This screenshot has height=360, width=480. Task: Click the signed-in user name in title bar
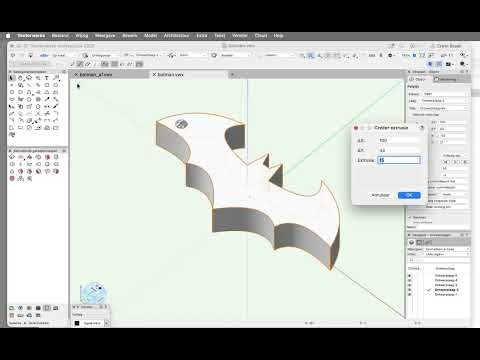449,46
